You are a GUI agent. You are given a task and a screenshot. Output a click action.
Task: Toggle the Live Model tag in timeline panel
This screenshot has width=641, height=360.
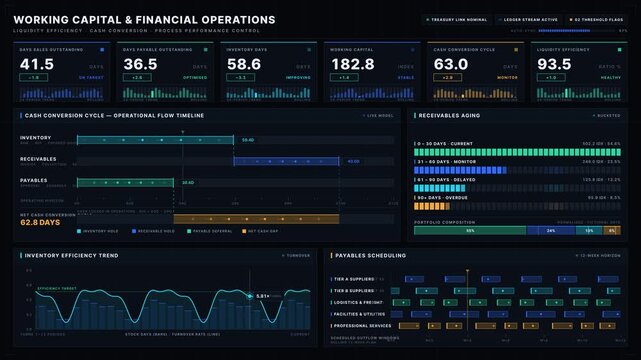pyautogui.click(x=378, y=116)
